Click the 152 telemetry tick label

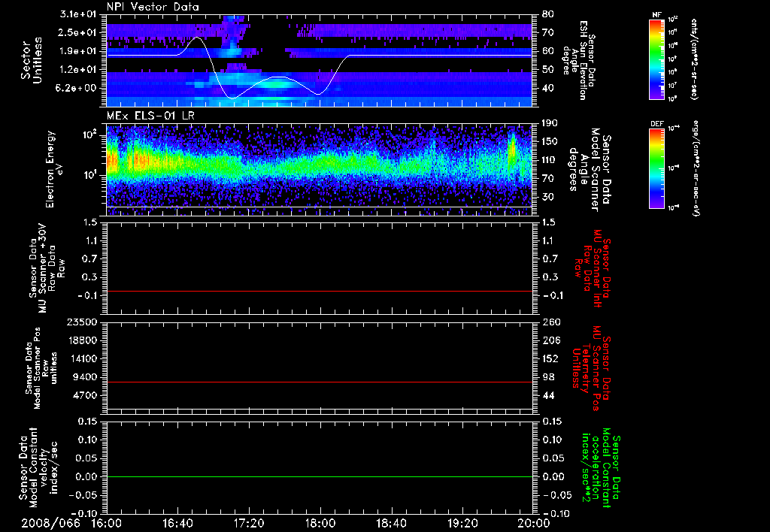click(551, 358)
